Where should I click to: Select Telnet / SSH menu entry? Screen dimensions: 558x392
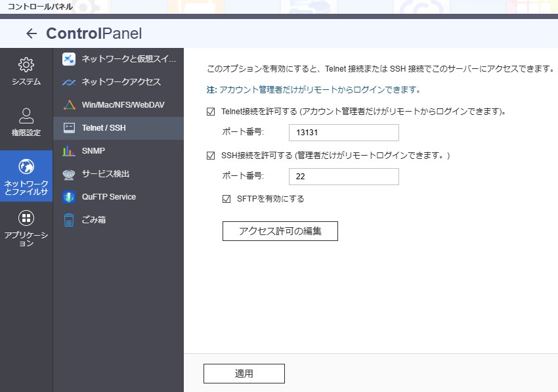click(x=119, y=128)
